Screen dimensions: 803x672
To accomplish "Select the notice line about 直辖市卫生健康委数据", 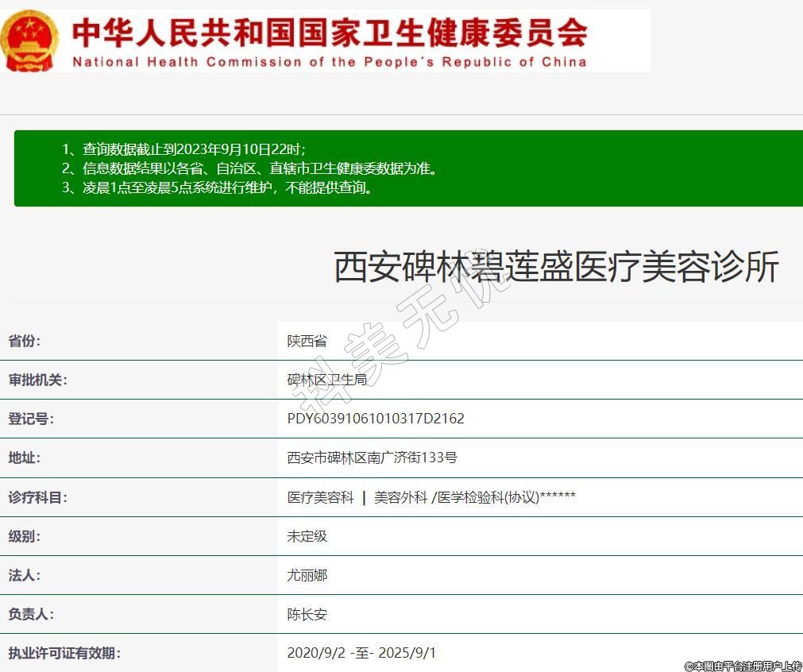I will [249, 168].
